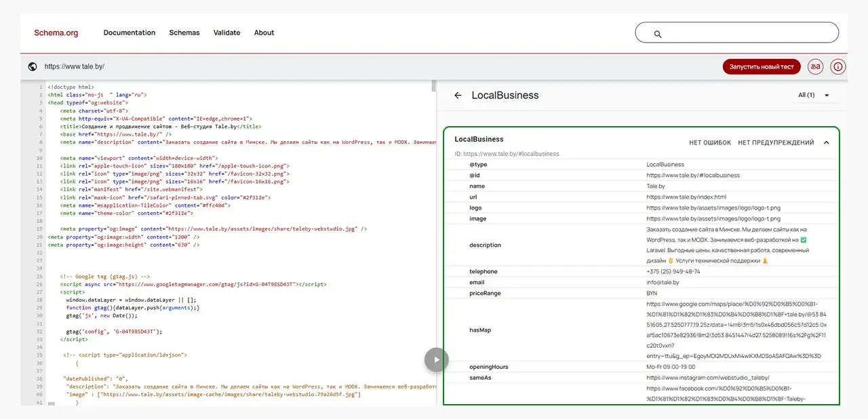Click the globe icon beside the URL
The height and width of the screenshot is (419, 868).
click(x=33, y=66)
